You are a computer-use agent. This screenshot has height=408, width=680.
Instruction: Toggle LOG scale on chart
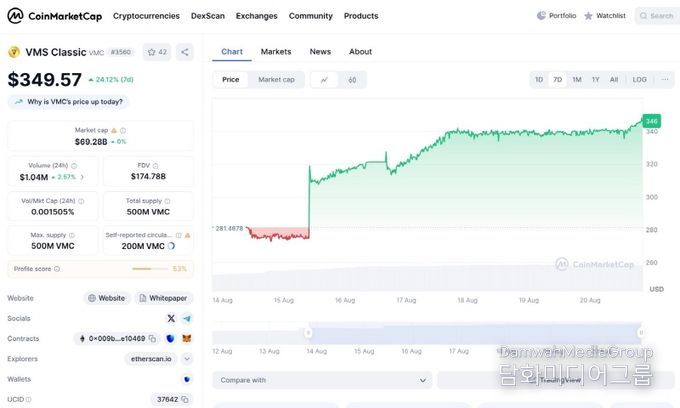tap(639, 80)
